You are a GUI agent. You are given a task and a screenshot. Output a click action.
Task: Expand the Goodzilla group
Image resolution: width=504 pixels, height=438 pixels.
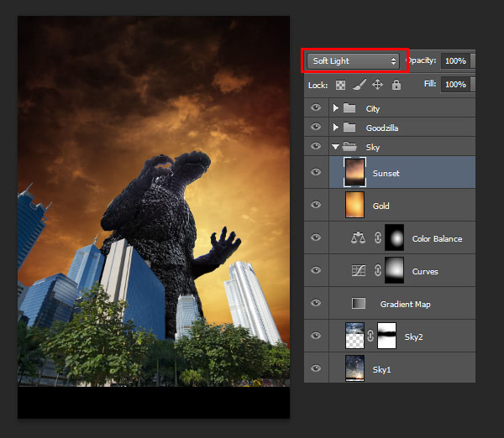335,128
